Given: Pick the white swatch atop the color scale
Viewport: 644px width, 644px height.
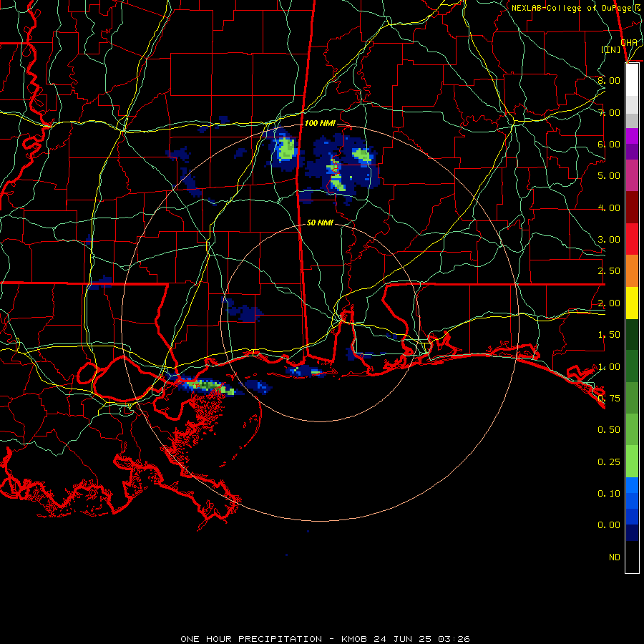Looking at the screenshot, I should (x=632, y=80).
